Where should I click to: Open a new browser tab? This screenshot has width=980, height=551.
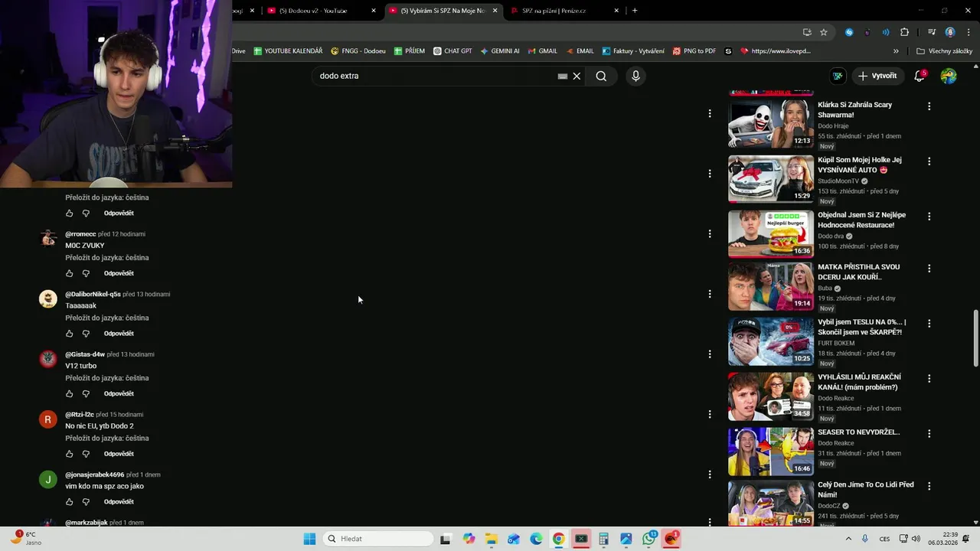click(x=635, y=11)
